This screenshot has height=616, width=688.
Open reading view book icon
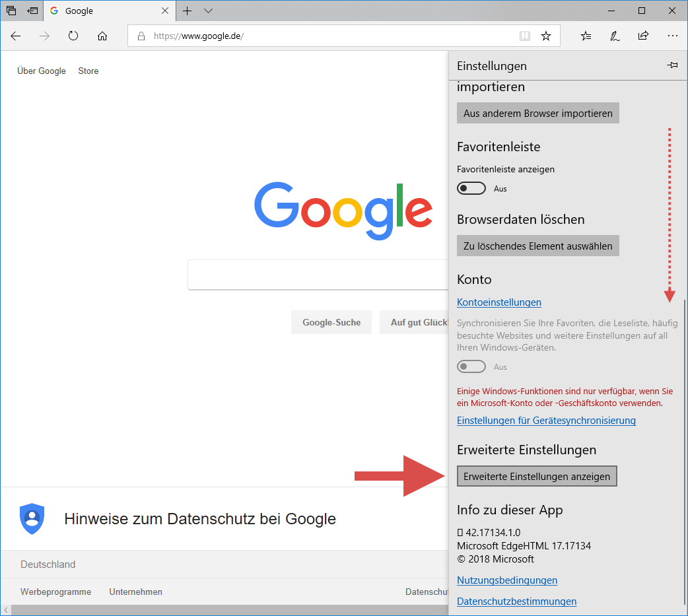[x=525, y=36]
